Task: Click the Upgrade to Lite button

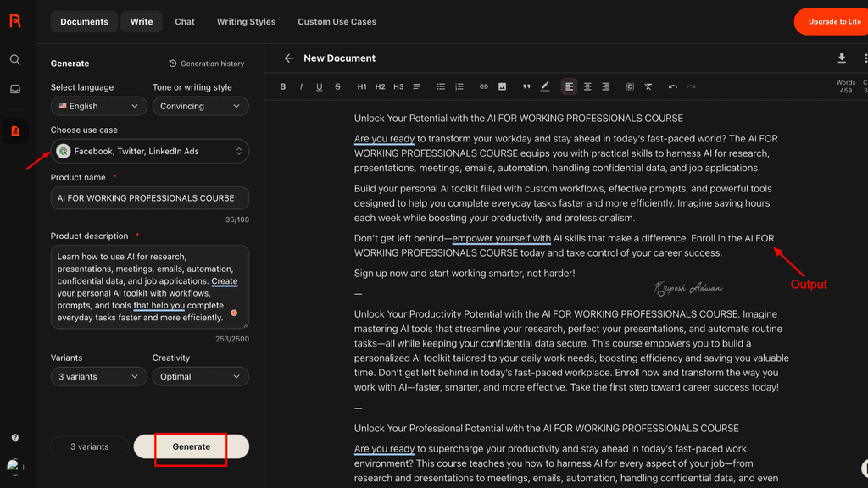Action: pos(832,22)
